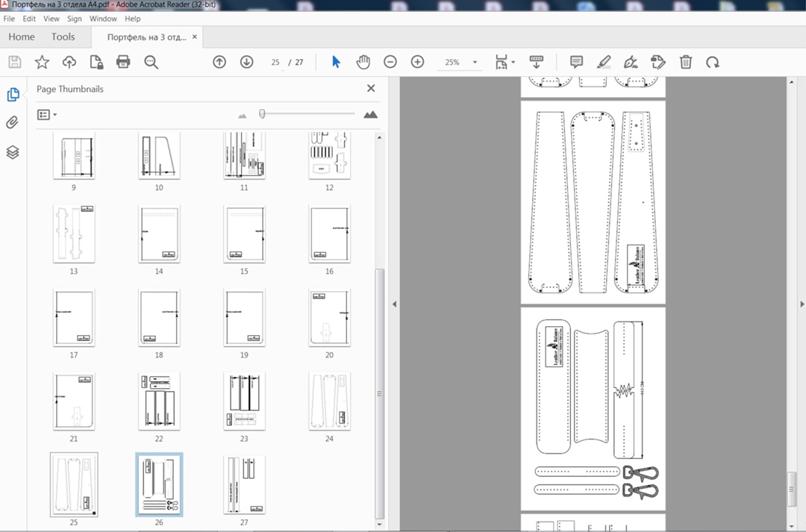Select the Hand pan tool
The image size is (806, 532).
click(x=363, y=62)
